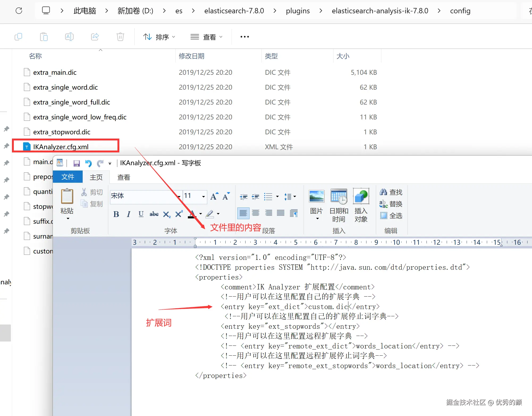Select the IKAnalyzer.cfg.xml file
Image resolution: width=532 pixels, height=416 pixels.
[61, 147]
